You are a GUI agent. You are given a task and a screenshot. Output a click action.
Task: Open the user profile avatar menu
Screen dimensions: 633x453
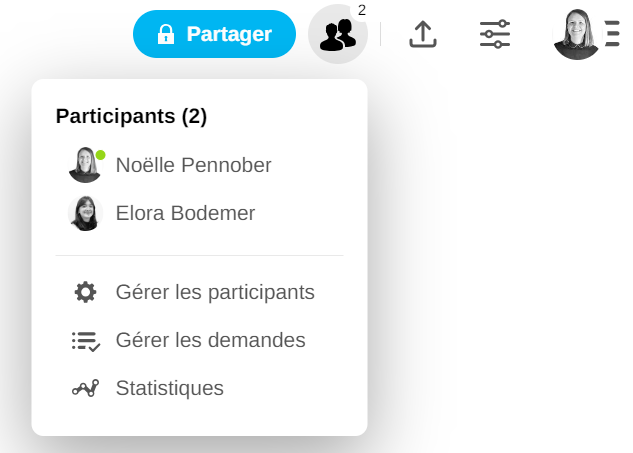[x=577, y=34]
